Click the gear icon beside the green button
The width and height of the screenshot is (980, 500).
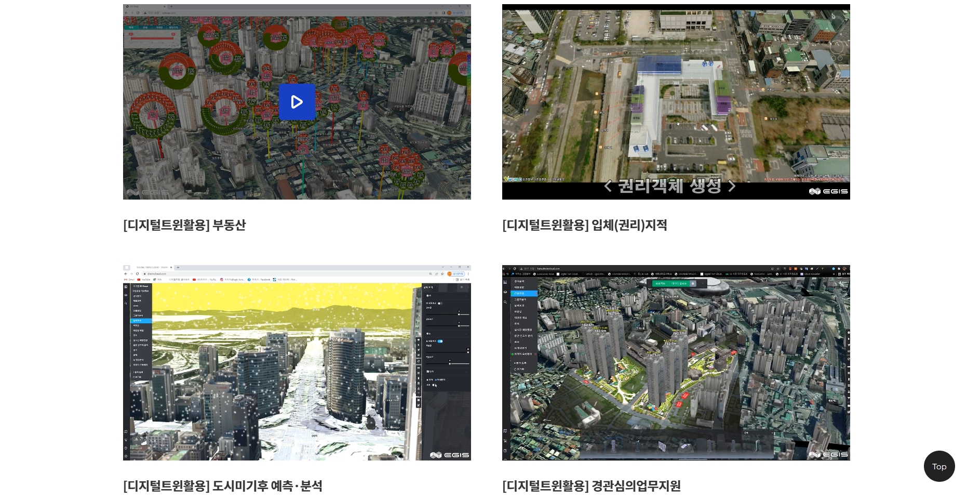point(693,283)
